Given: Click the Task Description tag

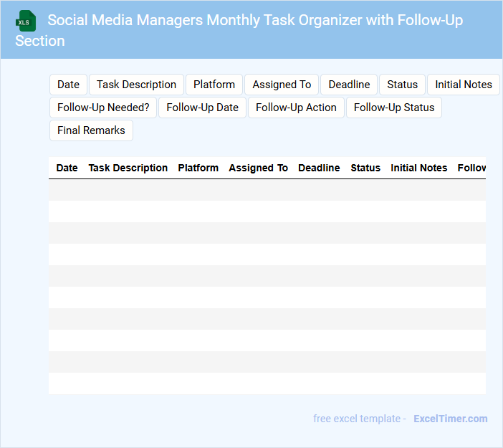Looking at the screenshot, I should [136, 85].
